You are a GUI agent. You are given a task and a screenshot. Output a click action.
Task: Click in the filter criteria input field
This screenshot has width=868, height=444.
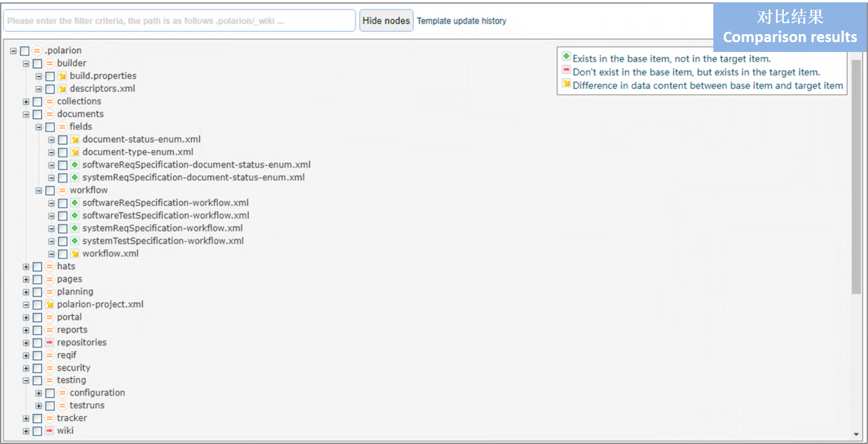(x=179, y=21)
